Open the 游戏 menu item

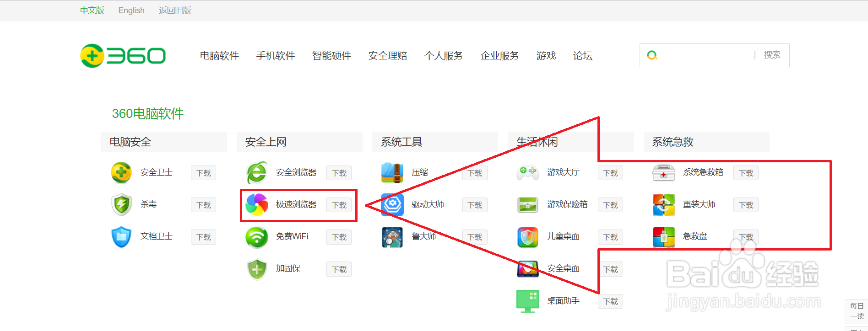[x=546, y=56]
